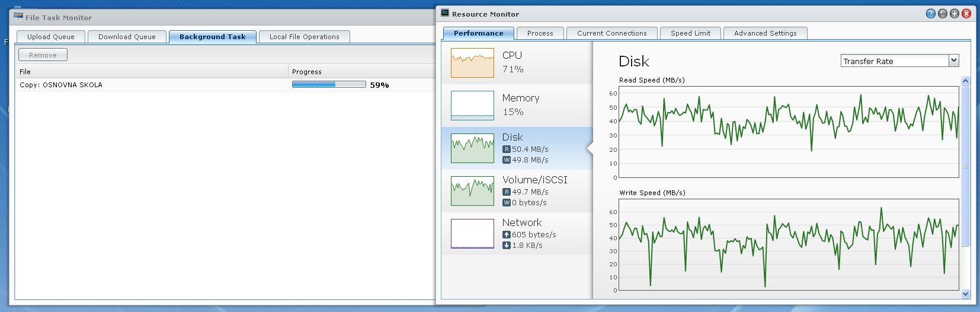Viewport: 980px width, 312px height.
Task: Click the Transfer Rate combo box field
Action: coord(895,61)
